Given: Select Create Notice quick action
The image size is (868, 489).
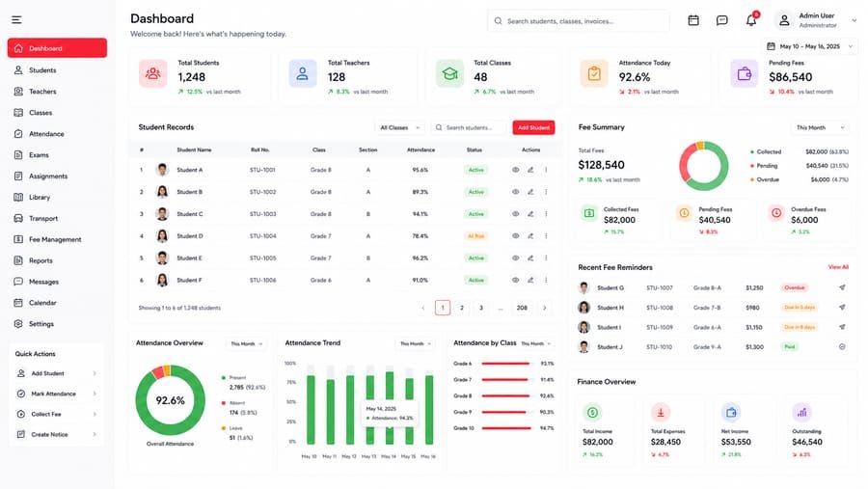Looking at the screenshot, I should coord(57,435).
